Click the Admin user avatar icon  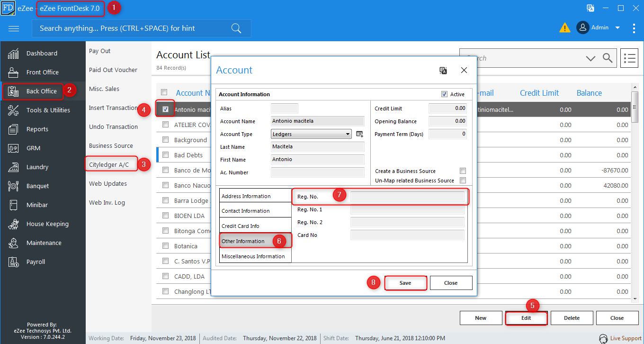582,27
